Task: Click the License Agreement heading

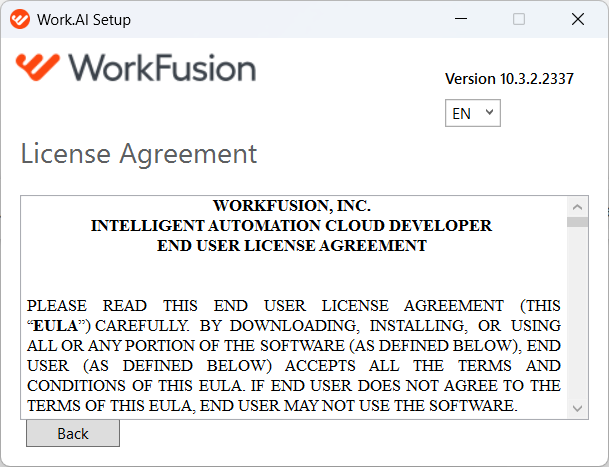Action: point(139,154)
